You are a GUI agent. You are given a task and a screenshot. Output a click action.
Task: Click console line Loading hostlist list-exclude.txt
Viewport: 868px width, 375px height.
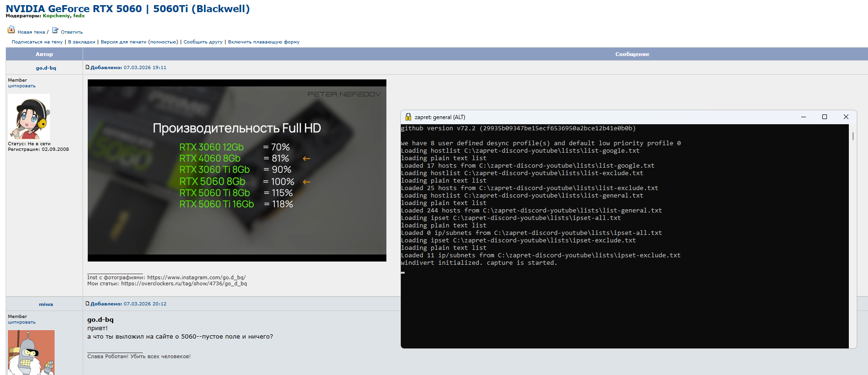pos(522,173)
